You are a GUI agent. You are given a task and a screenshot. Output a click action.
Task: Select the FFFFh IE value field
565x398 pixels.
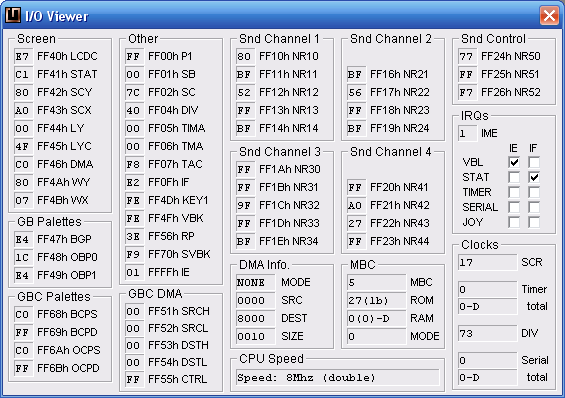click(x=134, y=272)
